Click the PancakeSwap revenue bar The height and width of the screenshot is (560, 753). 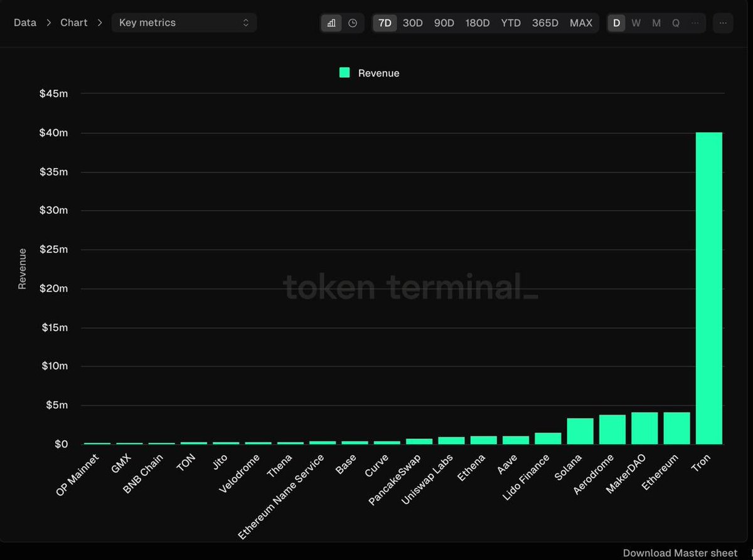(419, 441)
